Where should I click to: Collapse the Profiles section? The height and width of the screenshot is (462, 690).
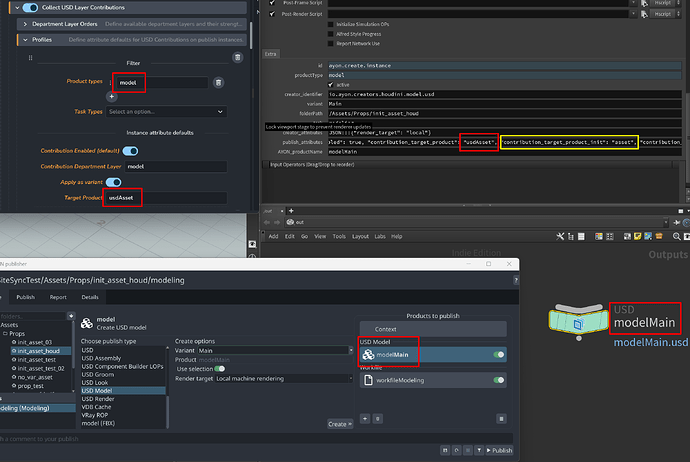[25, 40]
